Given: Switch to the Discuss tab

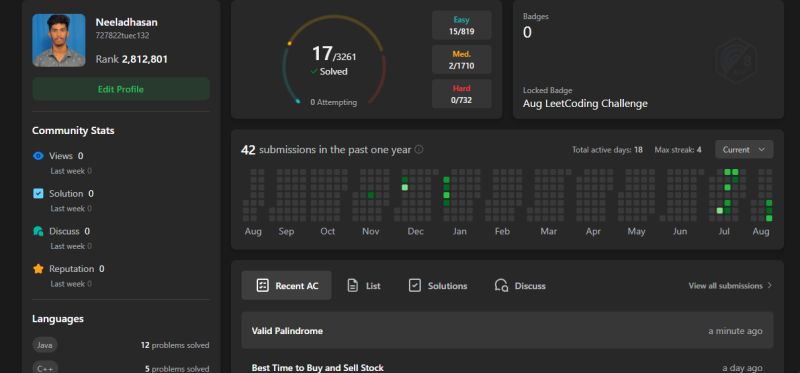Looking at the screenshot, I should point(520,286).
